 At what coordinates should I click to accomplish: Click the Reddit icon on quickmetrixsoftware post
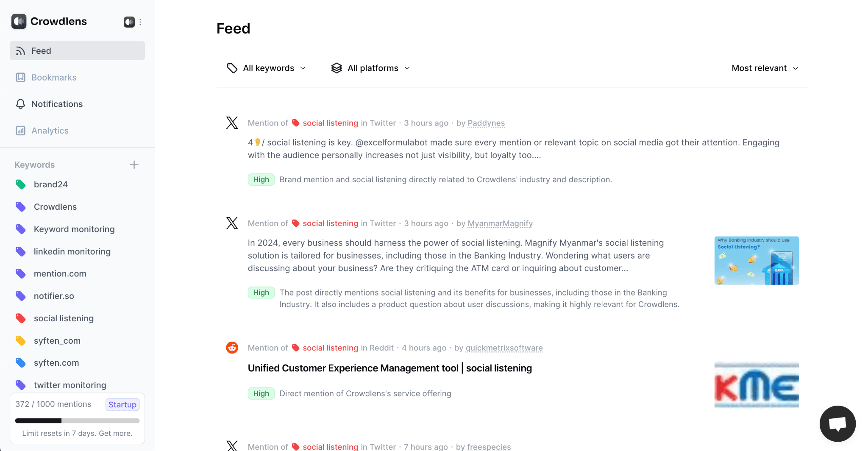tap(232, 348)
